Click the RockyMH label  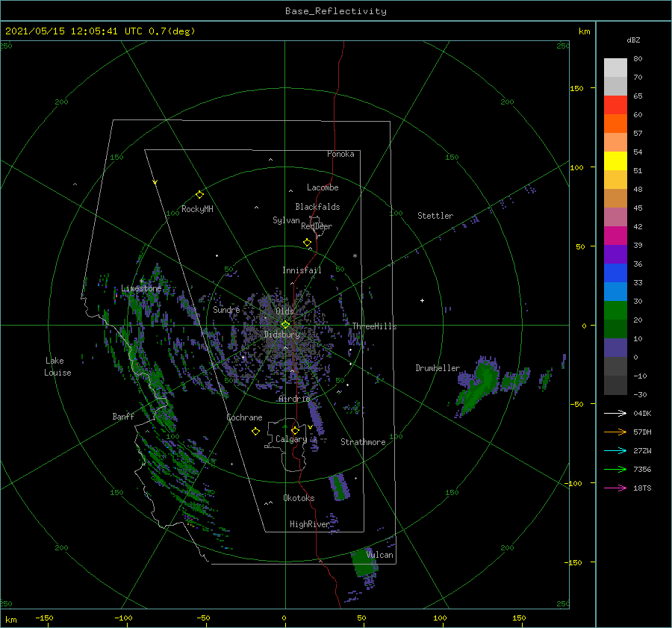coord(197,209)
